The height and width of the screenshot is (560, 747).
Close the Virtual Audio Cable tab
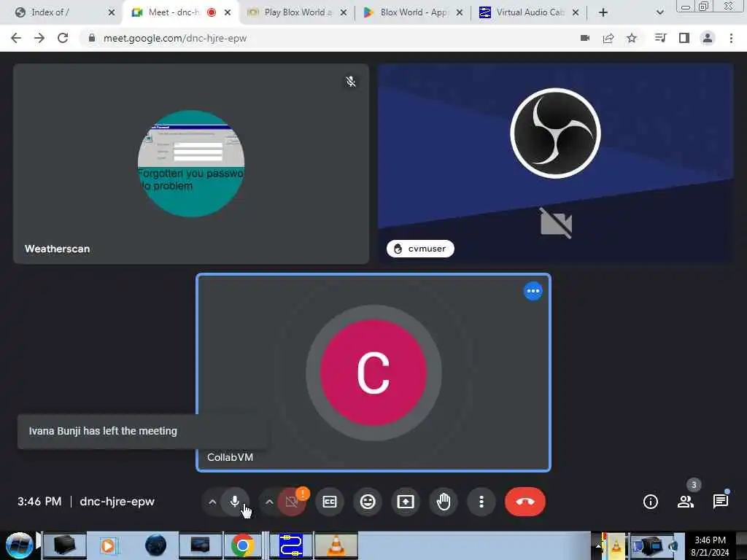point(576,12)
